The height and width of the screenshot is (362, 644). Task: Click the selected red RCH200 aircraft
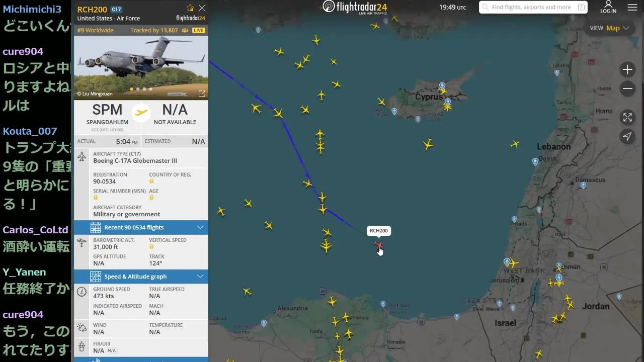coord(378,245)
